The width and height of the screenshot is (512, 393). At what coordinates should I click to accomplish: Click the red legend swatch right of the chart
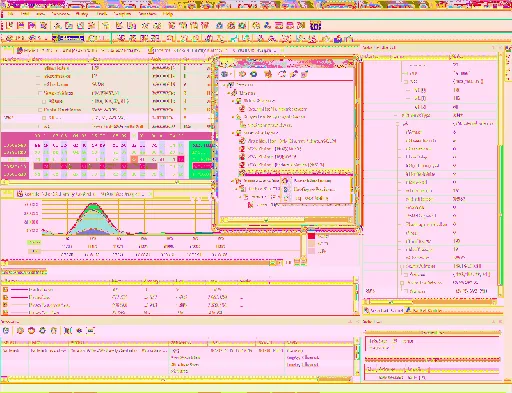[311, 236]
